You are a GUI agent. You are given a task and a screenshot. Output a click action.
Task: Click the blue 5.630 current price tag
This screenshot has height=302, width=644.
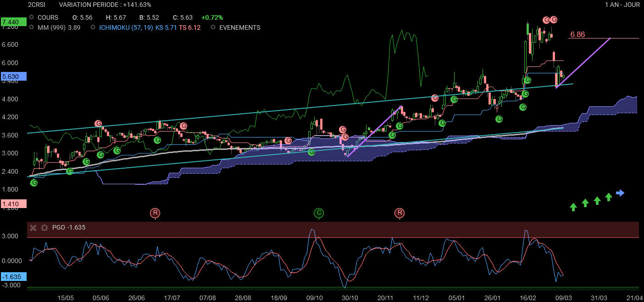tap(13, 77)
